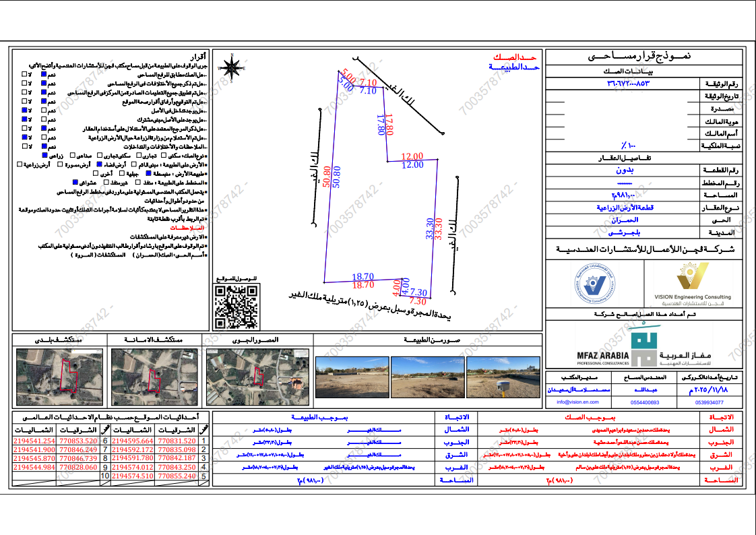Click the city value 'بلجرشي'
The height and width of the screenshot is (535, 756).
(625, 232)
